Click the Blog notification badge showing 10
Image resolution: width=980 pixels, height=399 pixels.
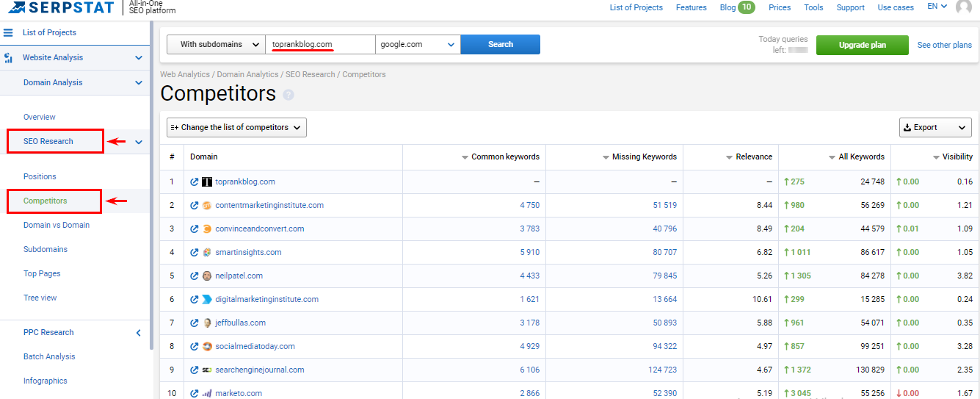[747, 7]
